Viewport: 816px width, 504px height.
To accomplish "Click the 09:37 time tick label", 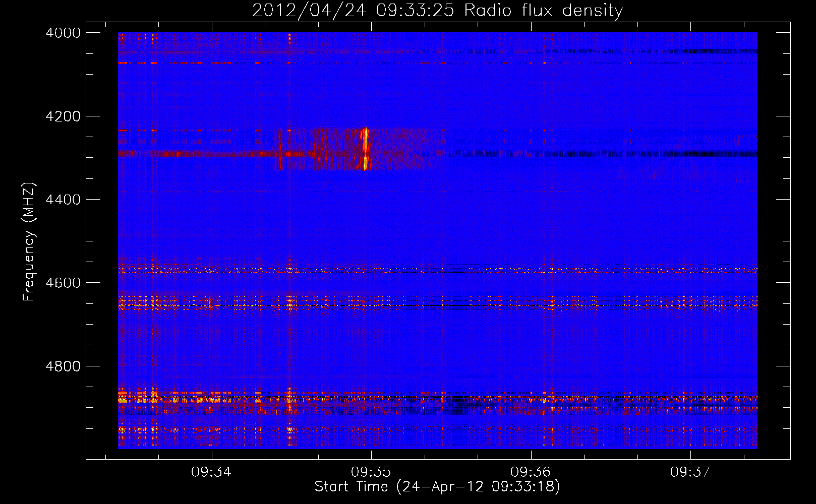I will (690, 472).
